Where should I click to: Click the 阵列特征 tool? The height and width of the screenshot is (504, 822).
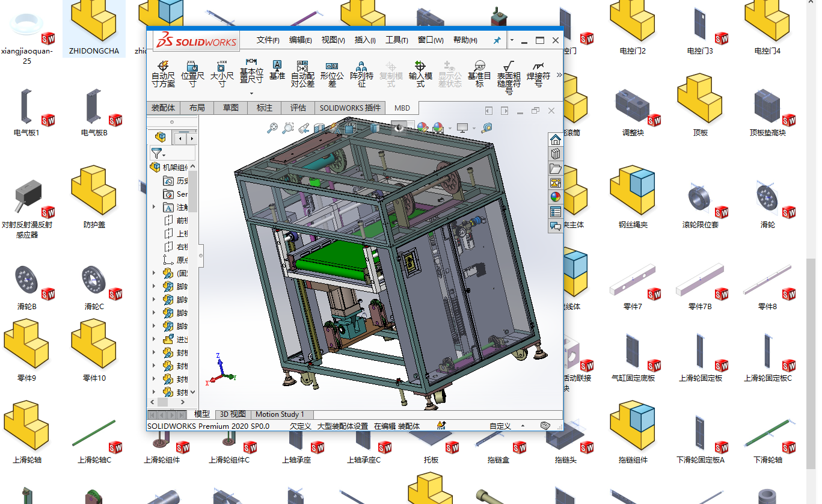(x=361, y=73)
